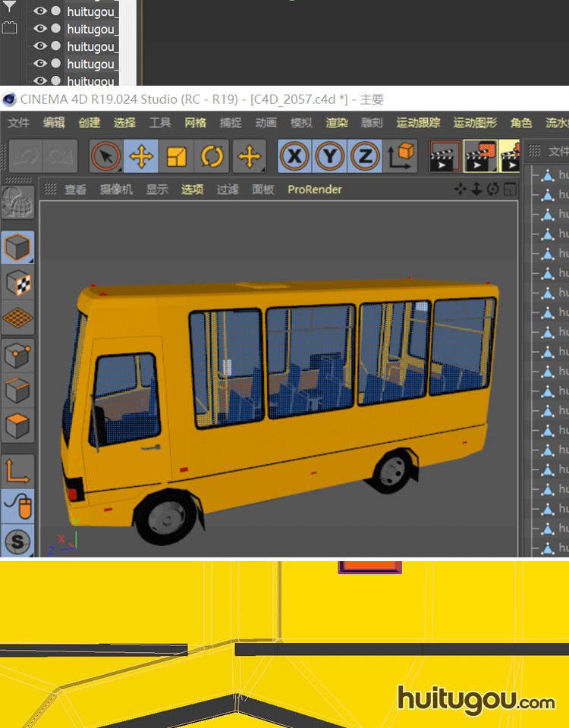Switch to Points mode in left sidebar
569x728 pixels.
[17, 354]
